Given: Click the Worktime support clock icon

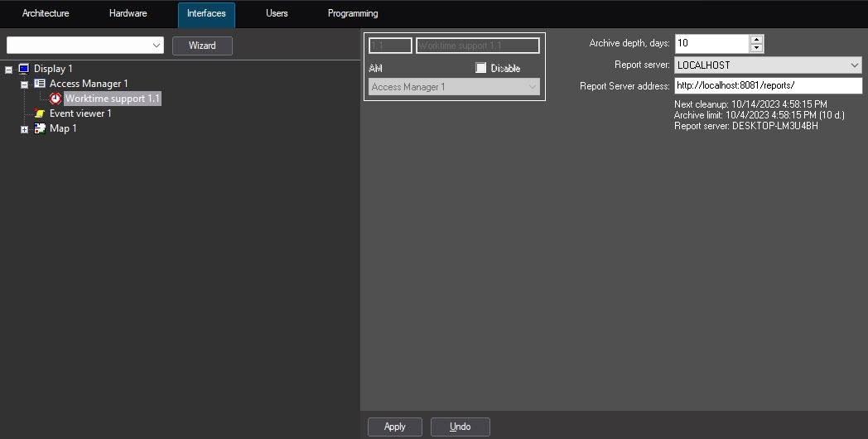Looking at the screenshot, I should (55, 99).
